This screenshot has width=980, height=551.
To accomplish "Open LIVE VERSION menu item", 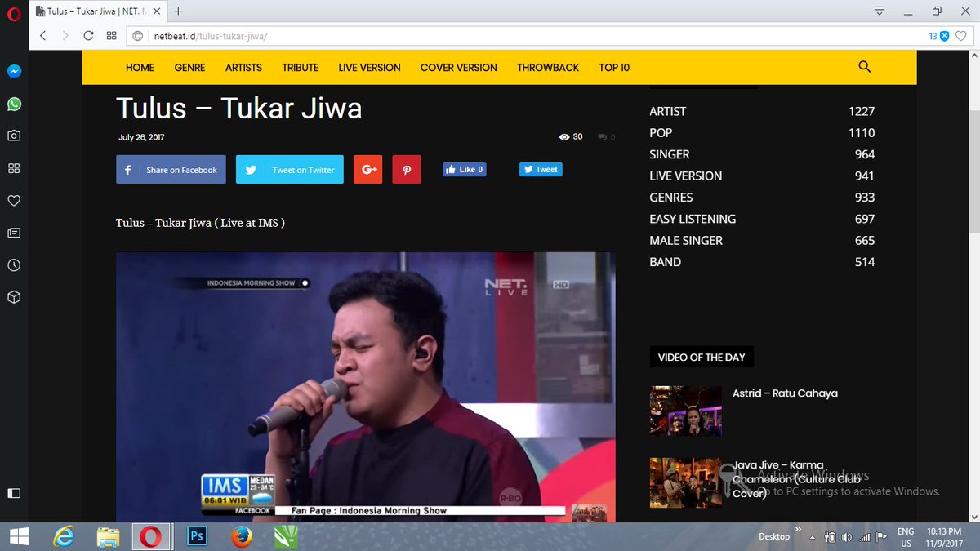I will 369,68.
